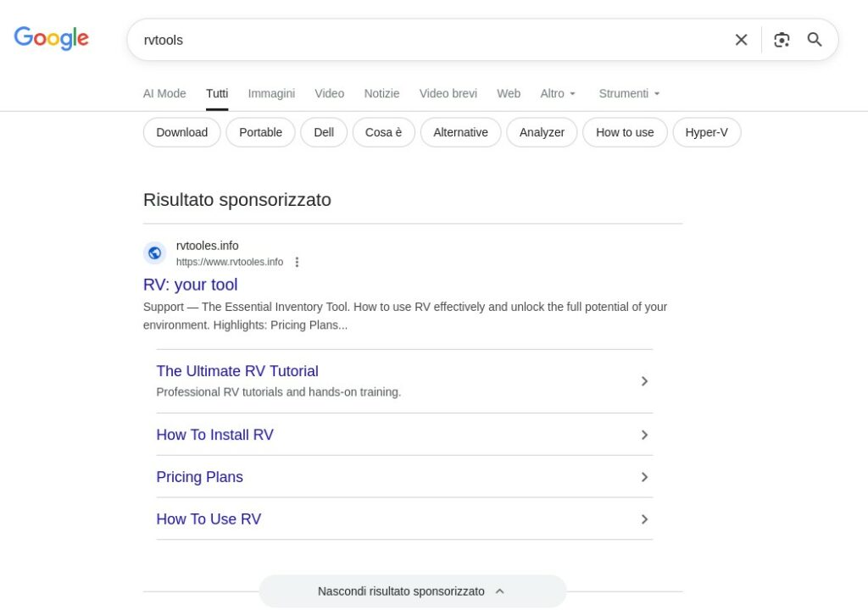Screen dimensions: 868x616
Task: Click the How To Use RV link
Action: pos(209,519)
